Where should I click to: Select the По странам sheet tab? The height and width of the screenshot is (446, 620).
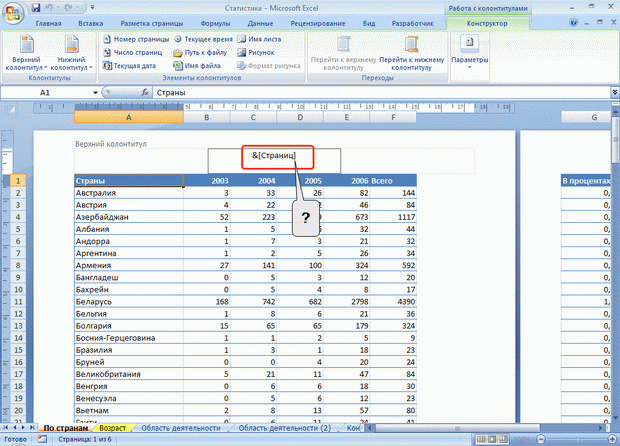pyautogui.click(x=66, y=428)
